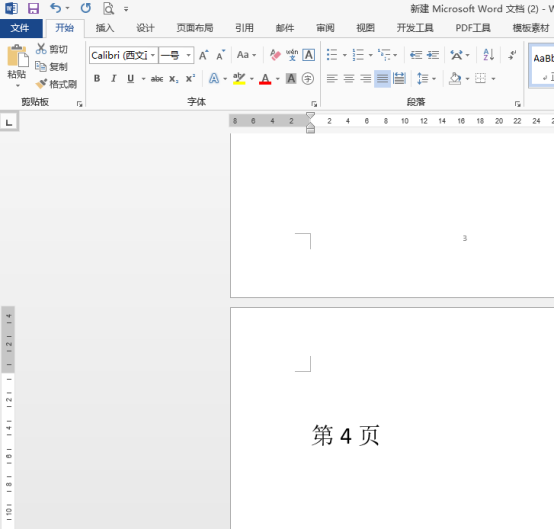
Task: Expand the Paste options arrow under 粘贴
Action: 17,85
